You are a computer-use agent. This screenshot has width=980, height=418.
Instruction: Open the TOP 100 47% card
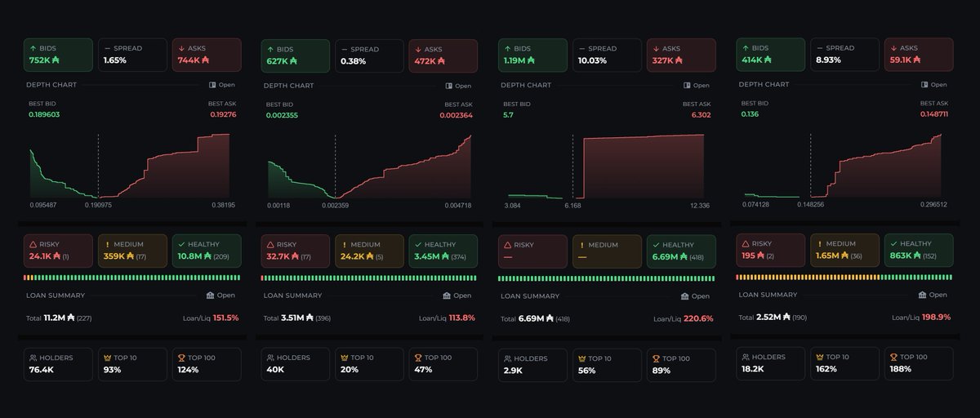[x=443, y=365]
